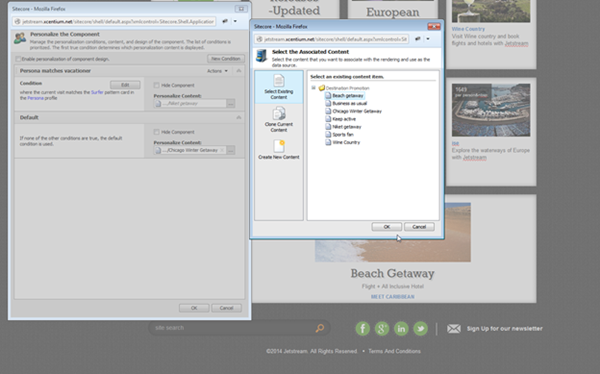This screenshot has height=374, width=600.
Task: Choose Clone Current Content option
Action: click(x=279, y=120)
